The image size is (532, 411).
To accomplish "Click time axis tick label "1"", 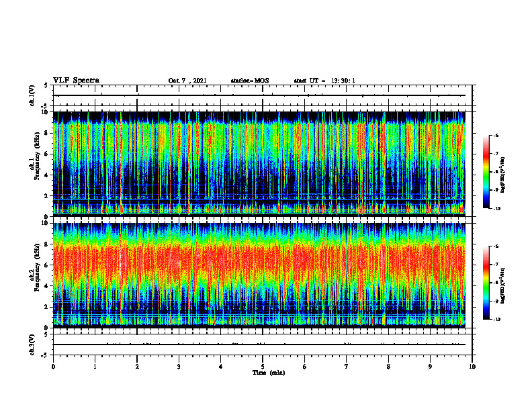I will point(95,367).
